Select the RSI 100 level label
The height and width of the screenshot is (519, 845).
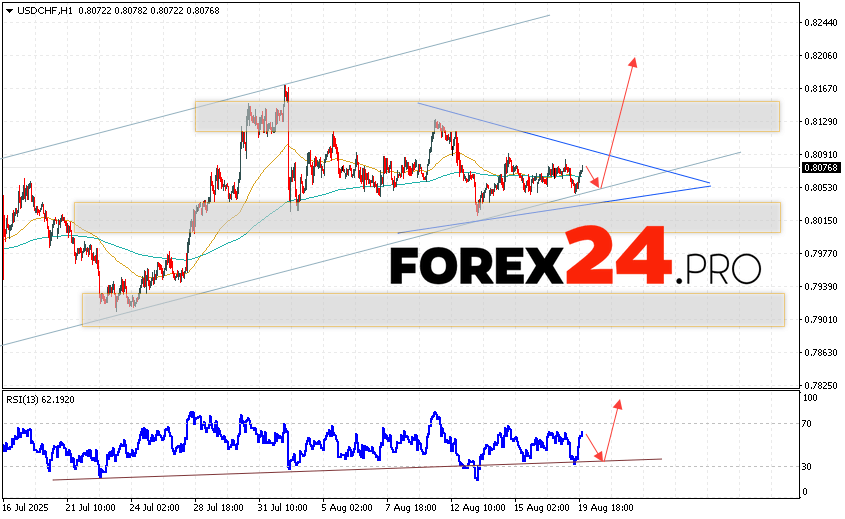(x=810, y=398)
